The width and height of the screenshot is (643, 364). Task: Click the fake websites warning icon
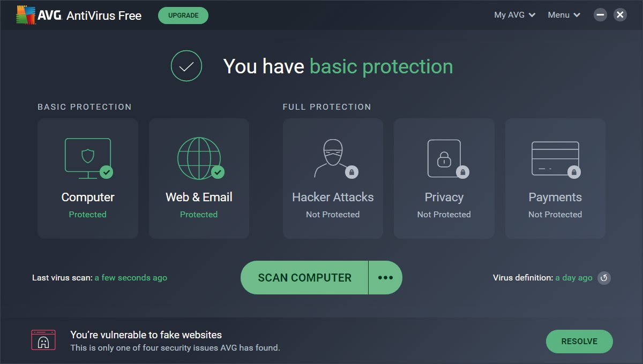(43, 340)
